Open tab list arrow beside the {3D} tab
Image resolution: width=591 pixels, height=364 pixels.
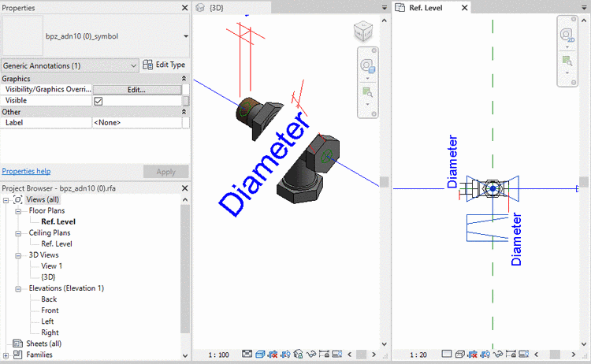(385, 8)
